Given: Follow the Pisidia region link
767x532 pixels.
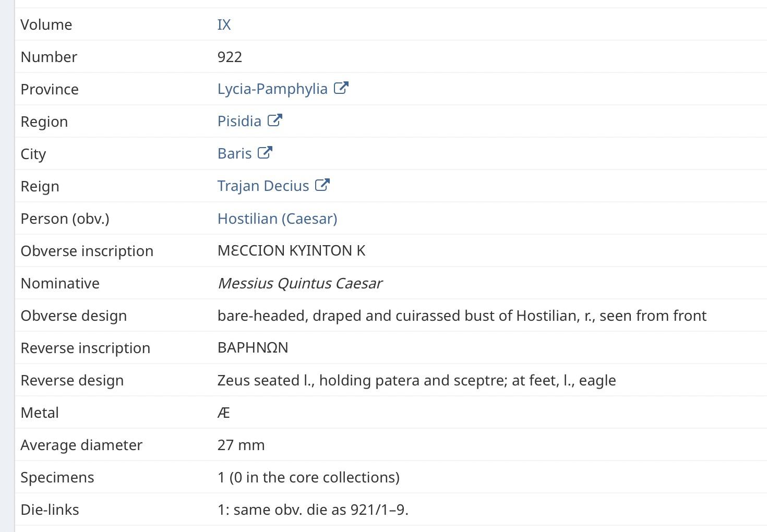Looking at the screenshot, I should tap(239, 121).
